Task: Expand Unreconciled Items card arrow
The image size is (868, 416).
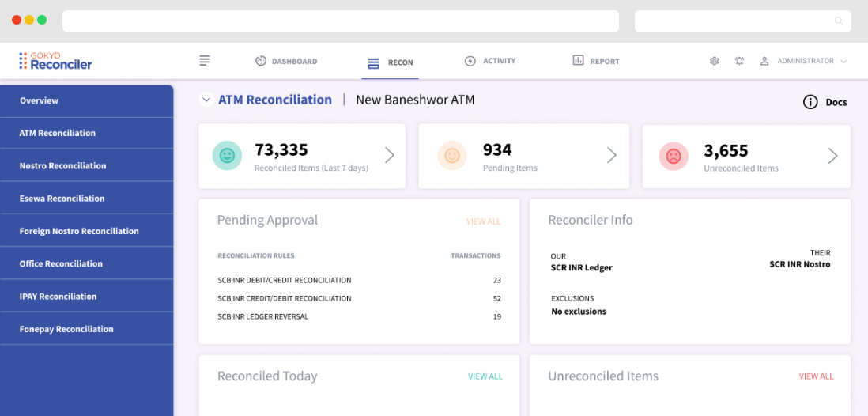Action: pyautogui.click(x=832, y=156)
